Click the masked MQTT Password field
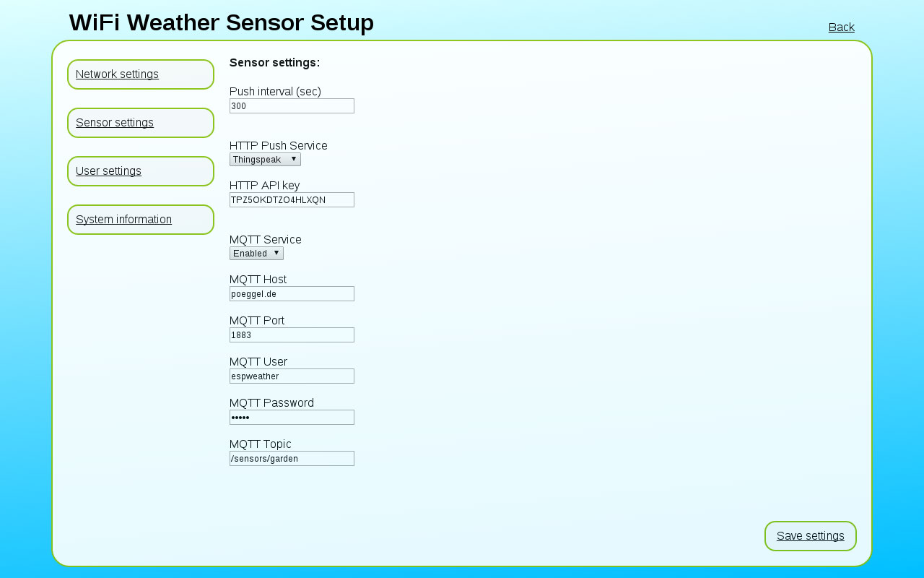 point(292,418)
